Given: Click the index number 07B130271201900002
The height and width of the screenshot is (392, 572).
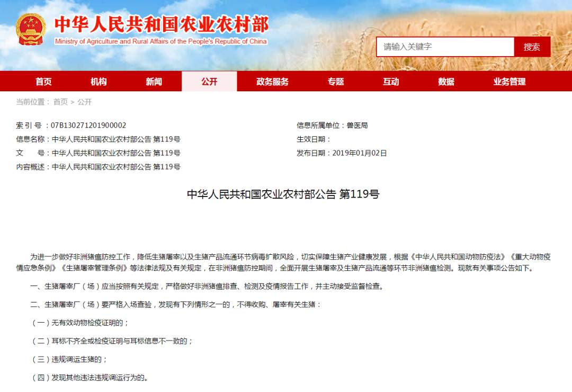Looking at the screenshot, I should 88,126.
